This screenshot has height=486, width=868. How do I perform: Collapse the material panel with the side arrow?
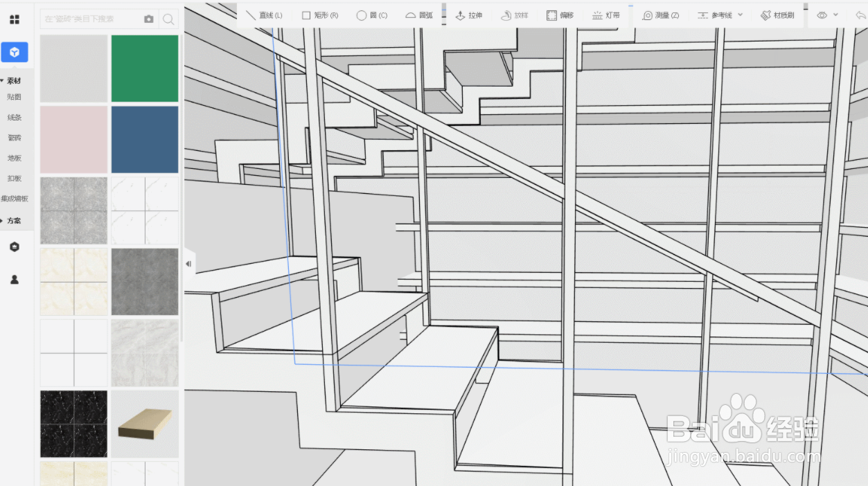point(188,264)
